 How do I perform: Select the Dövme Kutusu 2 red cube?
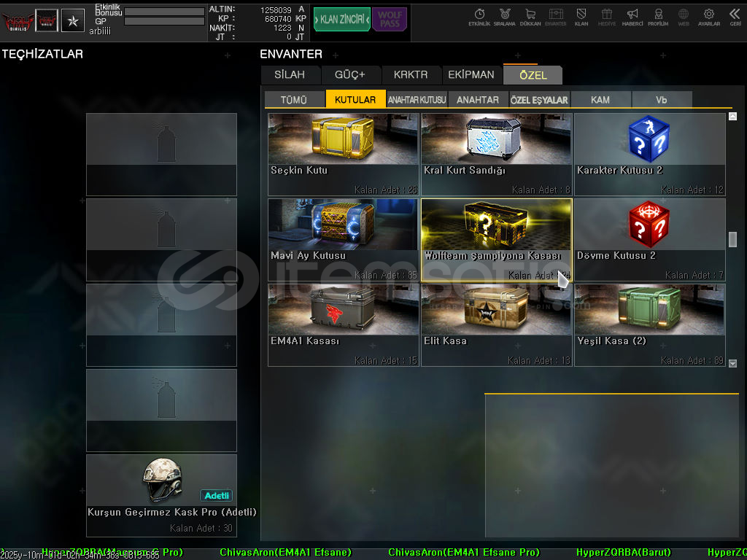click(650, 239)
